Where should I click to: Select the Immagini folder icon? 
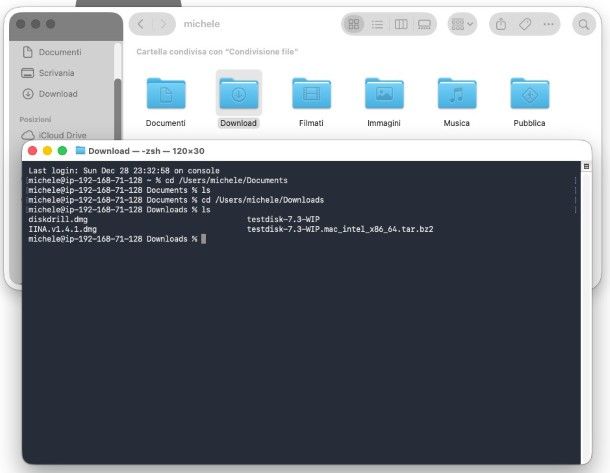point(384,93)
